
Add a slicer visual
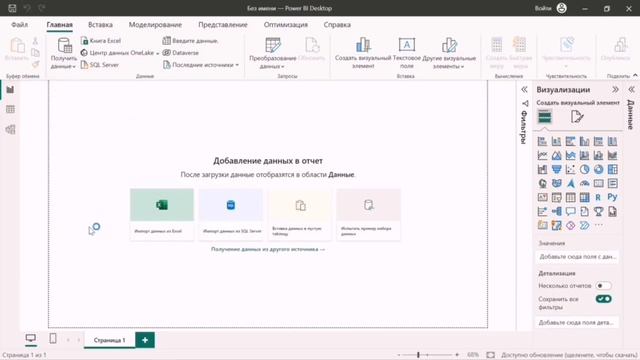[556, 198]
